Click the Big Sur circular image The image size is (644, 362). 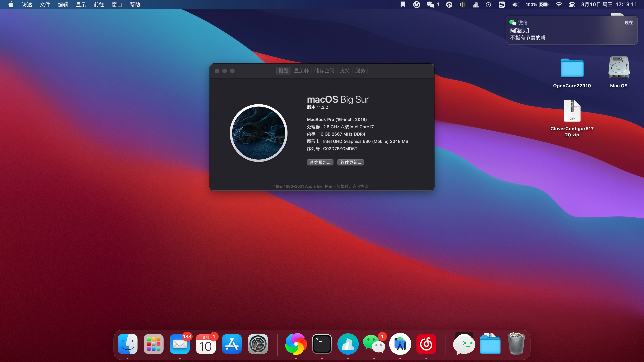pyautogui.click(x=259, y=133)
